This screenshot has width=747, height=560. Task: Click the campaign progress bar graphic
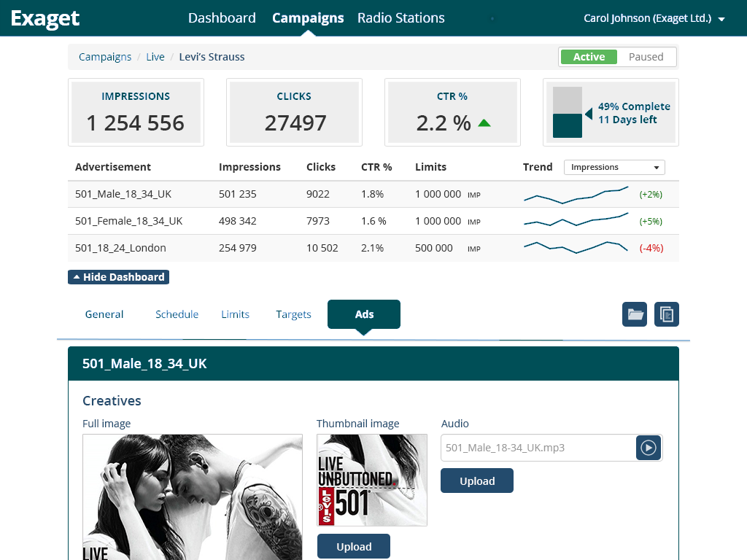coord(568,112)
